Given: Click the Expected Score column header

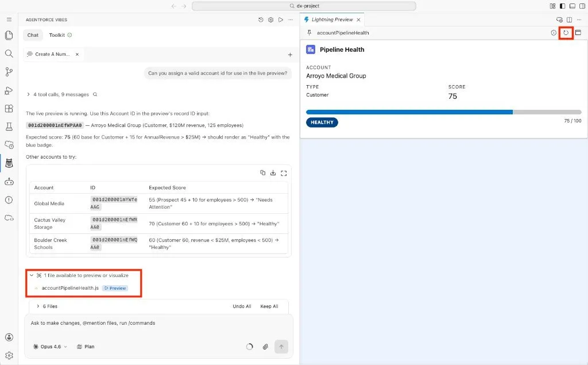Looking at the screenshot, I should pos(167,188).
